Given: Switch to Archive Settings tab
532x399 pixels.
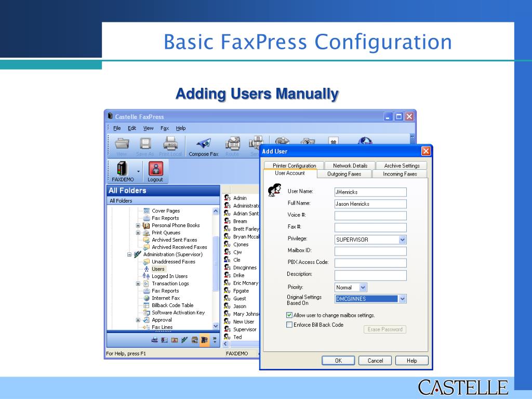Looking at the screenshot, I should pyautogui.click(x=402, y=166).
